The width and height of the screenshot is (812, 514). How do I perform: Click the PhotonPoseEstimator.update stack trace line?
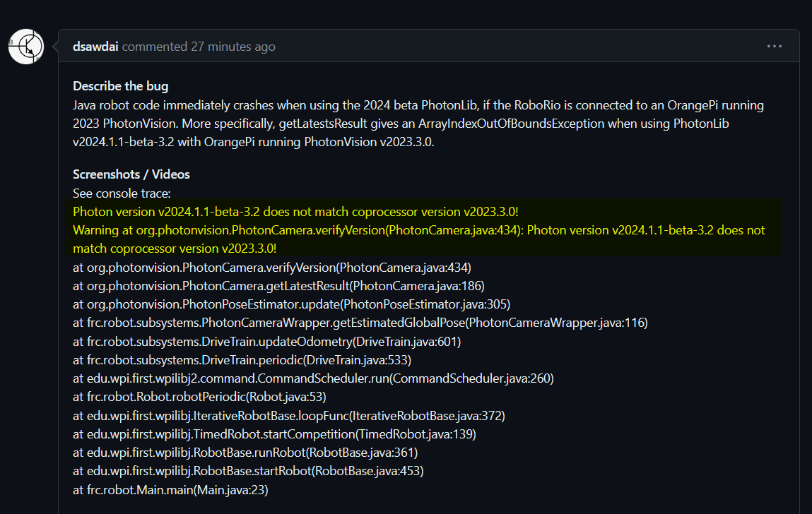pyautogui.click(x=292, y=304)
